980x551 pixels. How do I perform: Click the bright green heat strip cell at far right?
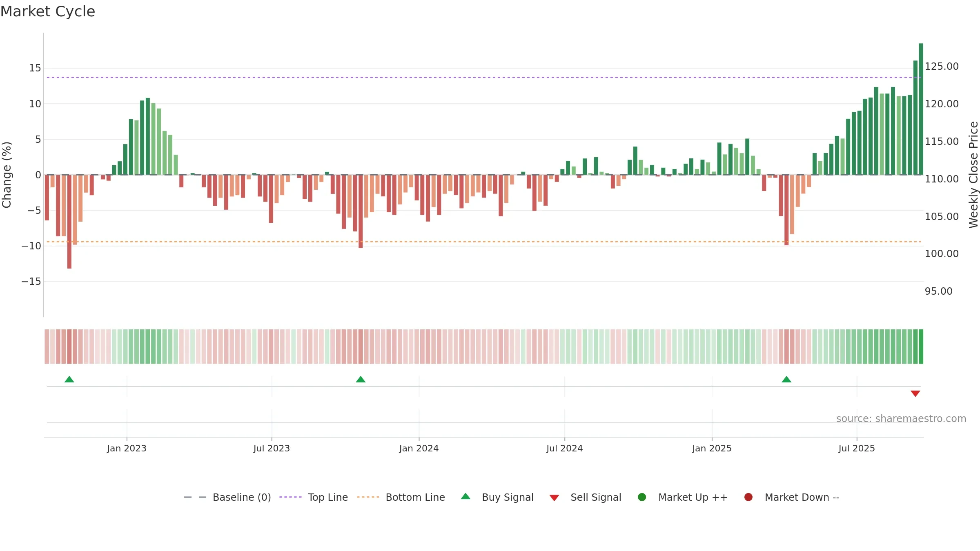[921, 347]
